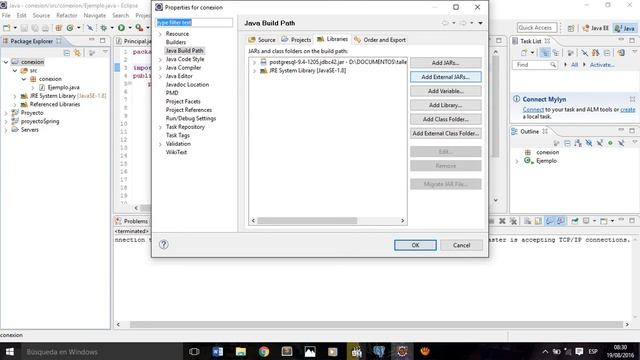The height and width of the screenshot is (360, 640).
Task: Select the Proyecto project
Action: tap(28, 113)
